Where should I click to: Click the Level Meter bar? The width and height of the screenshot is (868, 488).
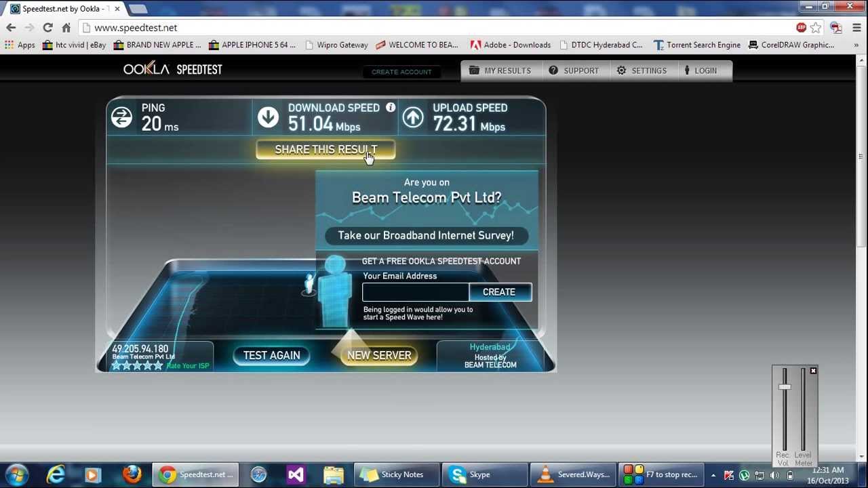tap(804, 409)
